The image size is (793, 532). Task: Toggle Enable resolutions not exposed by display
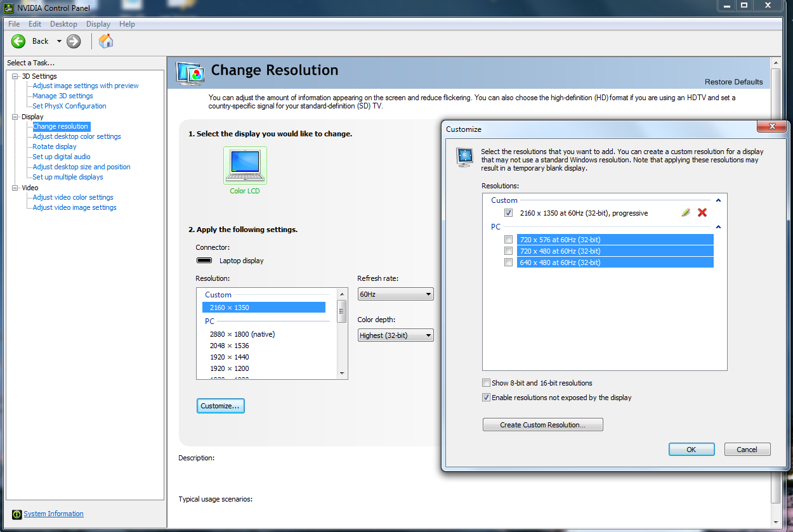[x=487, y=398]
